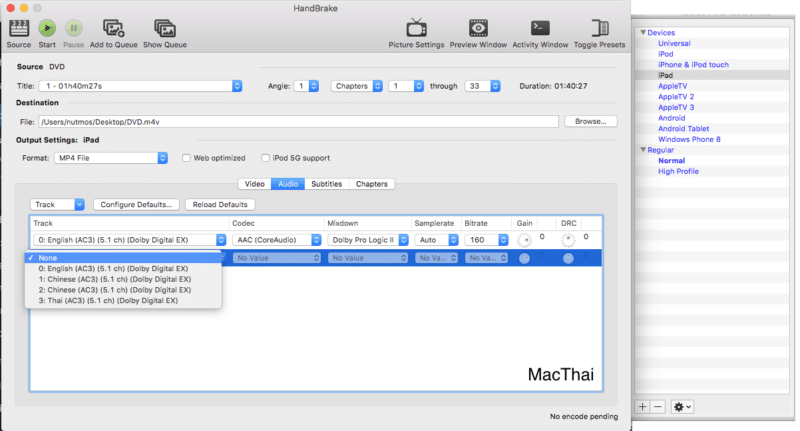Select the iPad preset

(x=665, y=75)
